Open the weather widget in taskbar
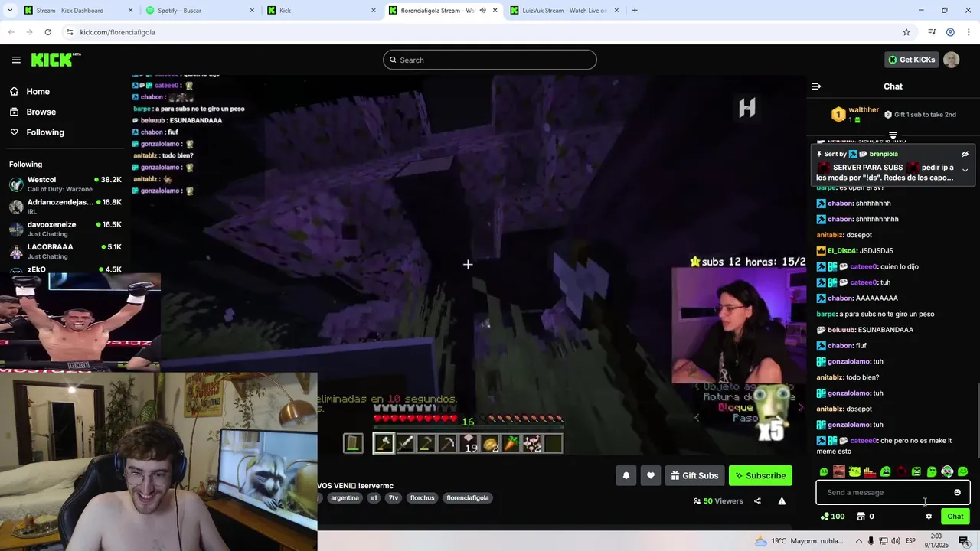 click(799, 541)
